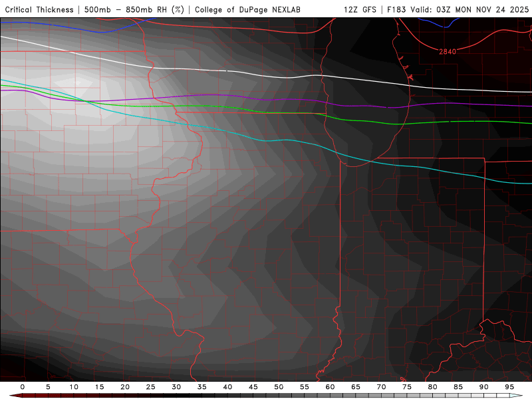Click the "10" value on the color scale
The image size is (532, 399).
coord(74,387)
